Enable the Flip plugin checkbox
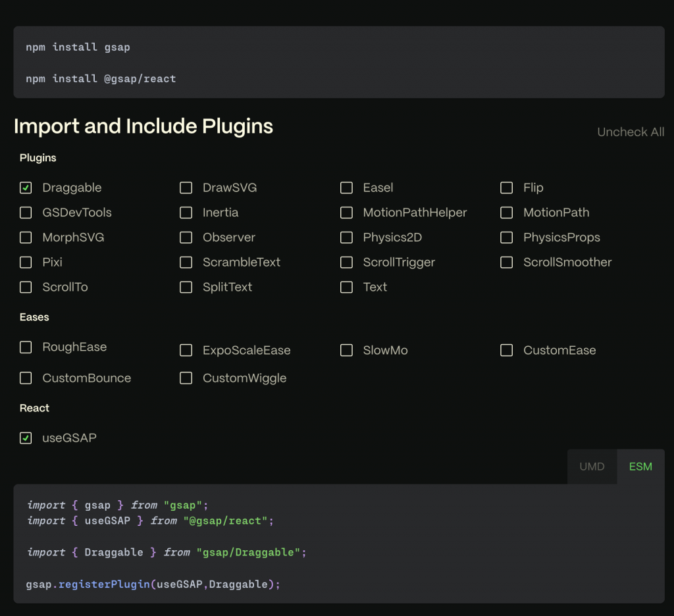The height and width of the screenshot is (616, 674). point(506,188)
